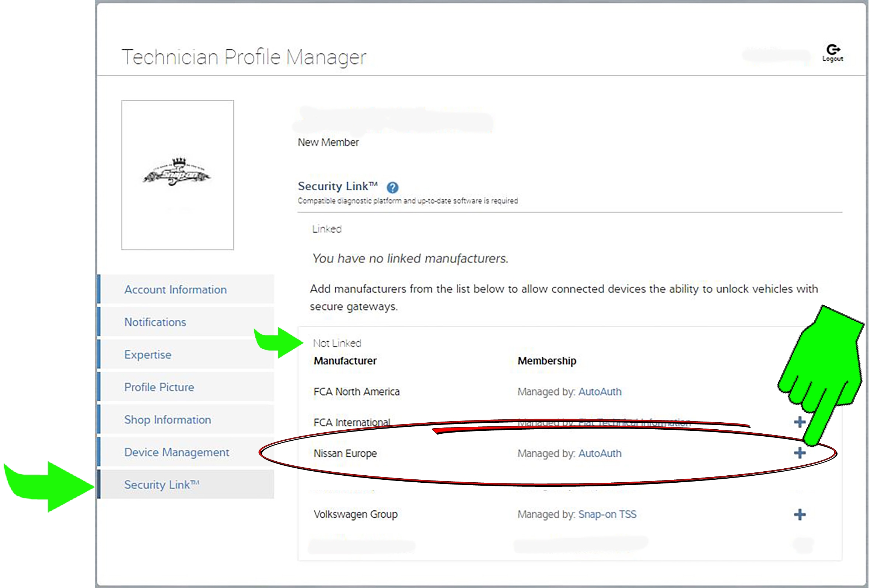Open Account Information section
This screenshot has width=888, height=588.
175,289
